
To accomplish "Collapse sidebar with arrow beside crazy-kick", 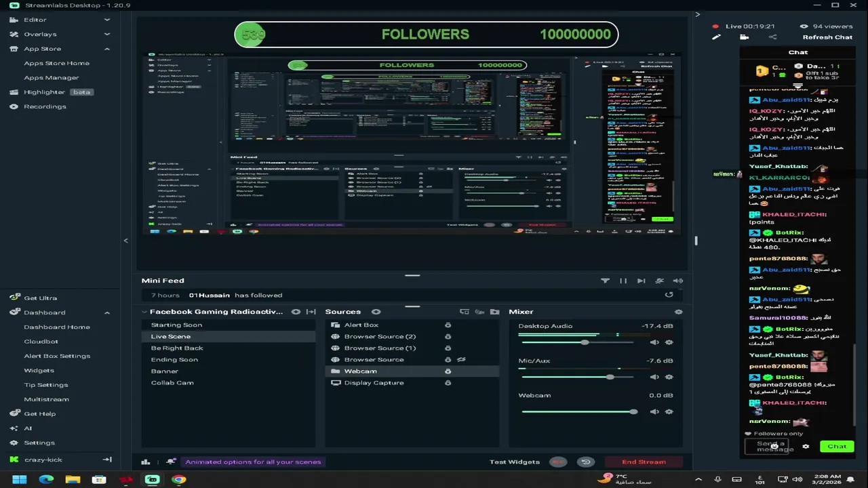I will [107, 460].
